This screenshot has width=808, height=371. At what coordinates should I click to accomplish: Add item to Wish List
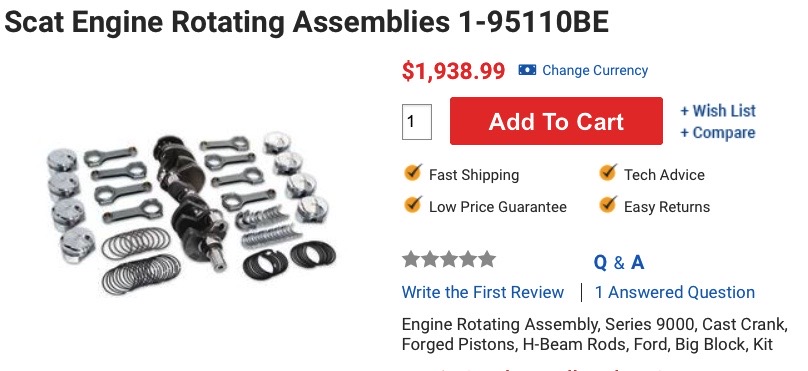tap(718, 111)
